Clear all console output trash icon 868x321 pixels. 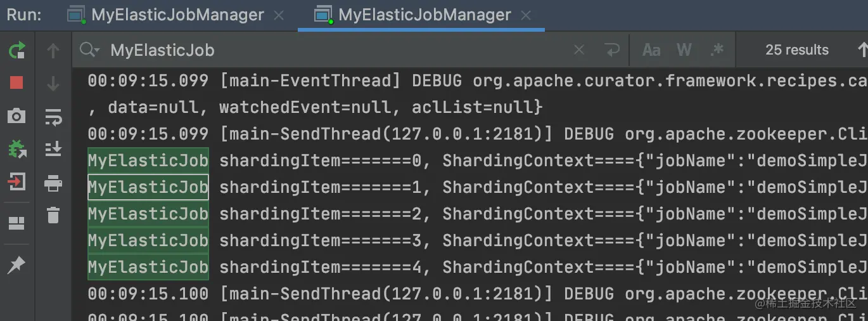(x=53, y=216)
